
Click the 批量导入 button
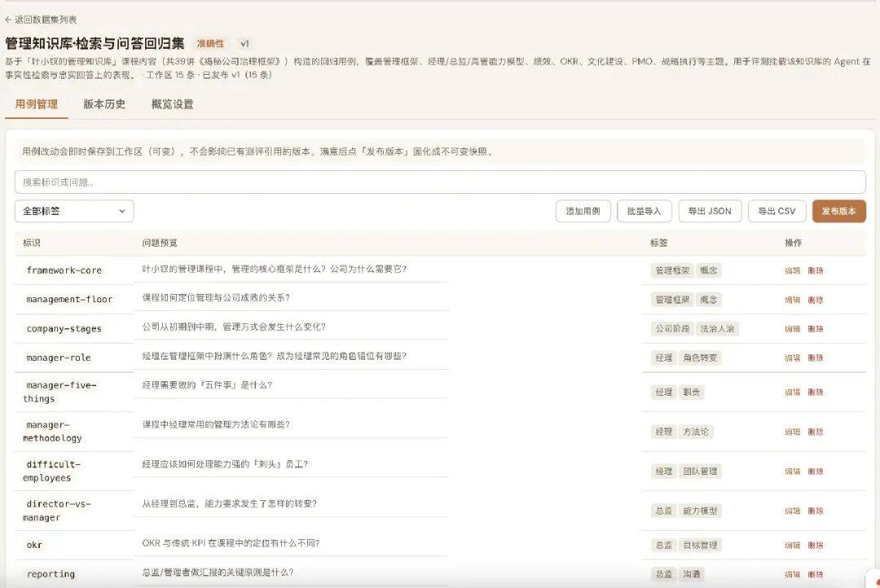click(x=644, y=212)
